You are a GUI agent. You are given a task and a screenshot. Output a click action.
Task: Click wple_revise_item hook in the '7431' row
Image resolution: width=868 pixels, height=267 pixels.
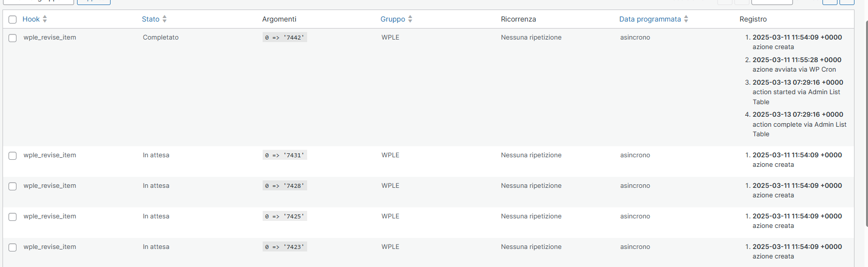pos(50,155)
